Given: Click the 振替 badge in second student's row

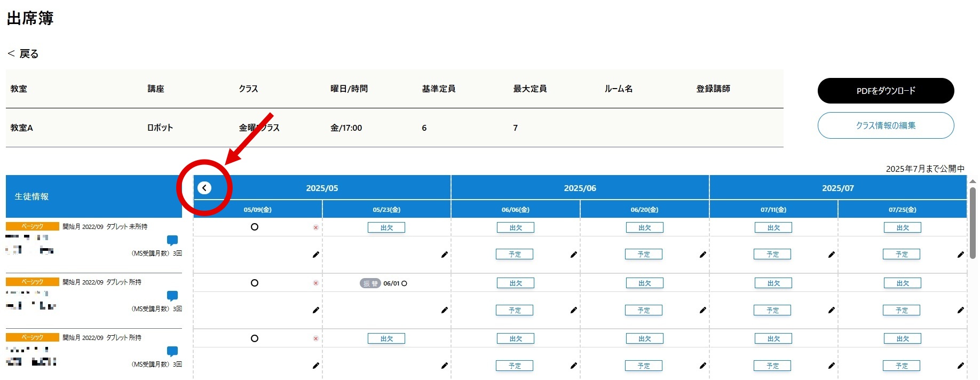Looking at the screenshot, I should click(x=370, y=283).
